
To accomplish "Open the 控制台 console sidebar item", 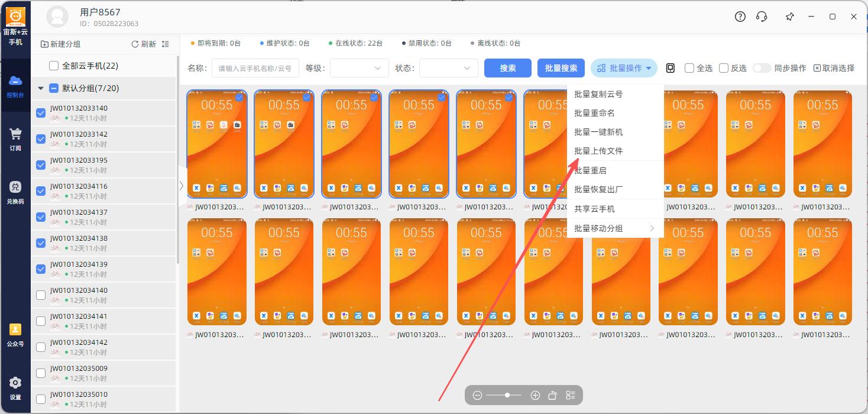I will [15, 86].
